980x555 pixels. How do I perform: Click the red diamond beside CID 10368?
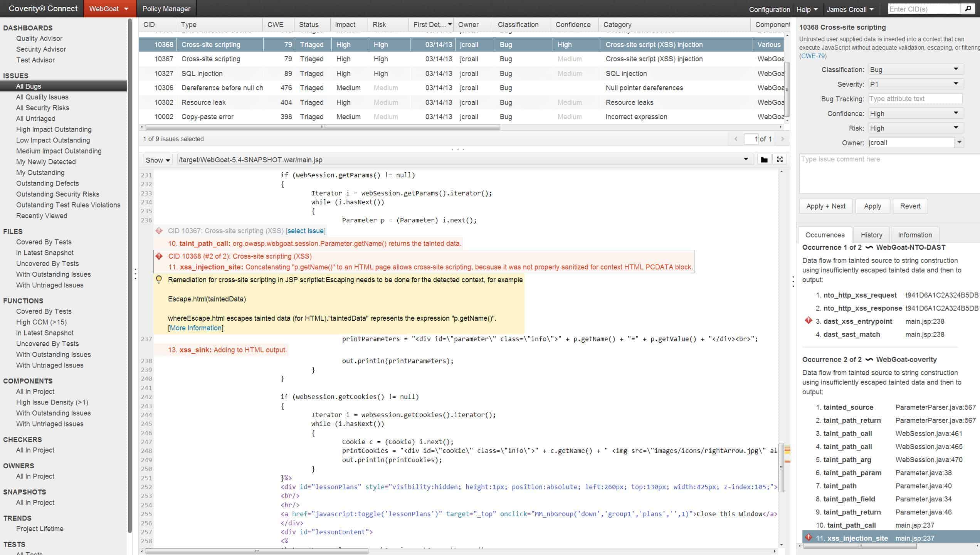pos(159,256)
